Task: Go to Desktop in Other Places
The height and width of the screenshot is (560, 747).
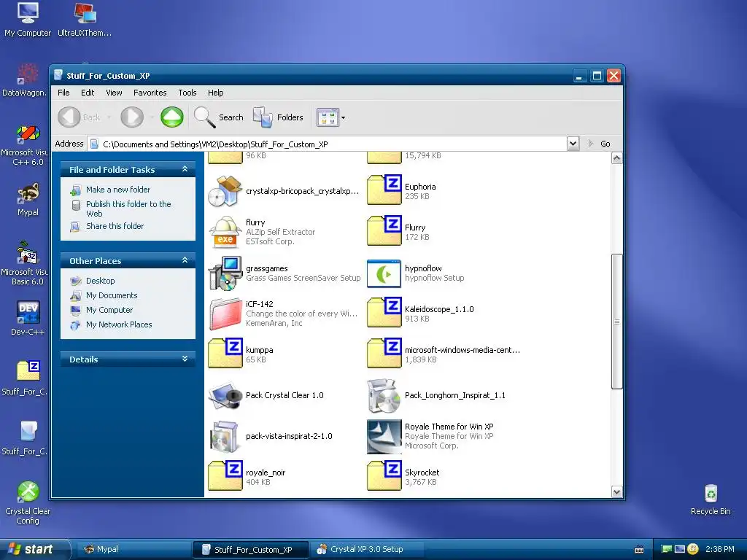Action: (100, 281)
